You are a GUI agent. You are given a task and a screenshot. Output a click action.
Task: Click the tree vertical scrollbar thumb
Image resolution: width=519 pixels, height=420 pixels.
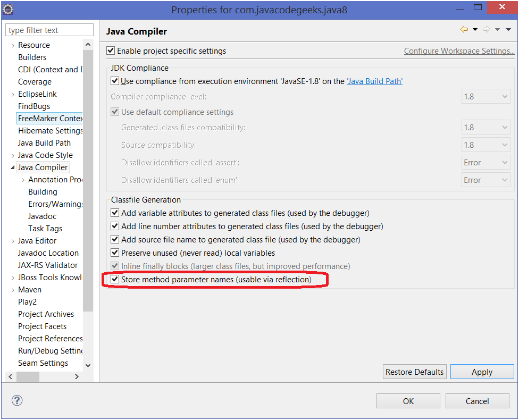[88, 180]
